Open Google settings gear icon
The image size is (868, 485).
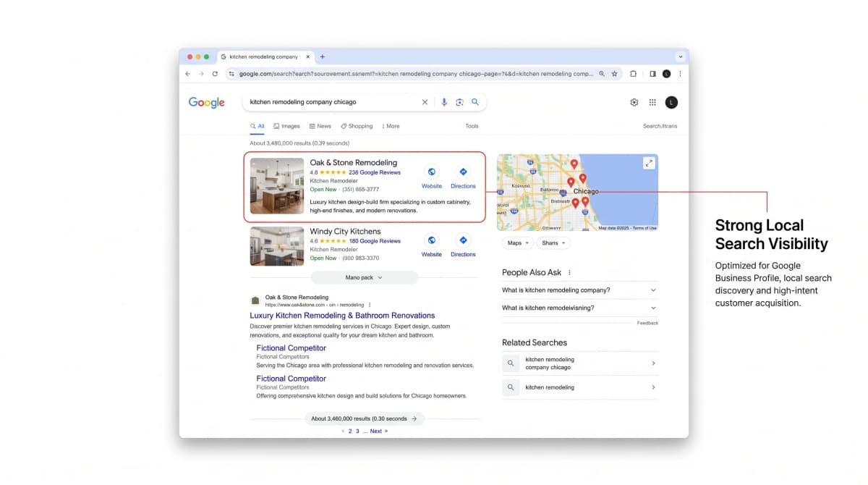pos(634,103)
